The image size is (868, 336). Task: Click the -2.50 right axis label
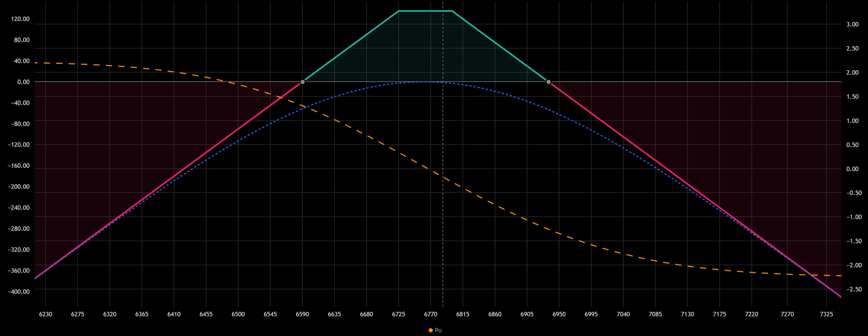(854, 289)
